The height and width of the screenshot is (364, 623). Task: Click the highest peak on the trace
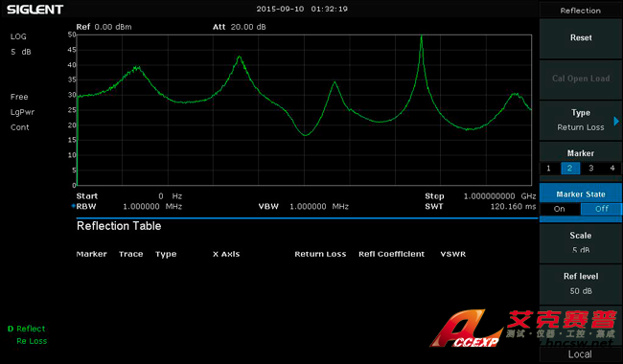(422, 37)
